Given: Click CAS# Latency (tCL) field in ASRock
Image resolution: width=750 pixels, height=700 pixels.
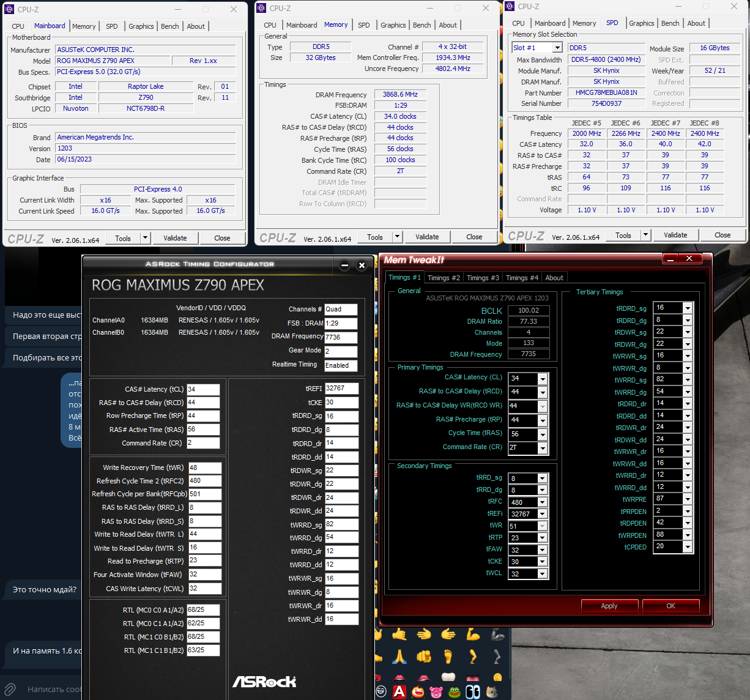Looking at the screenshot, I should click(203, 389).
